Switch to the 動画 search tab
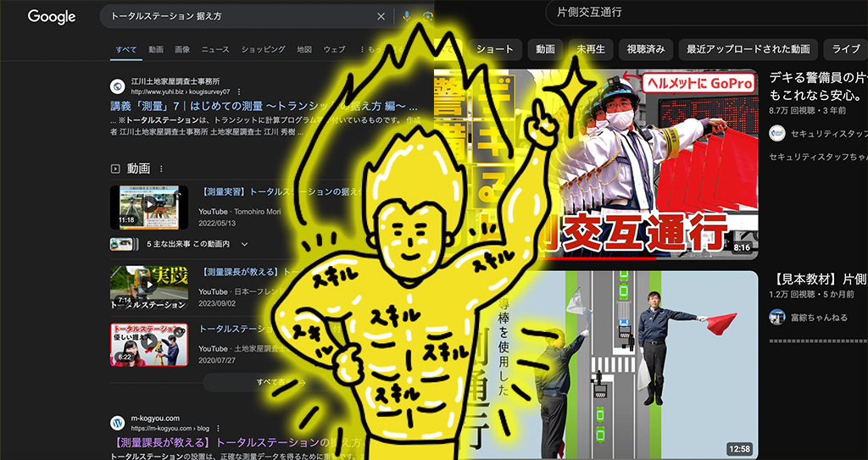Viewport: 868px width, 460px height. (156, 50)
